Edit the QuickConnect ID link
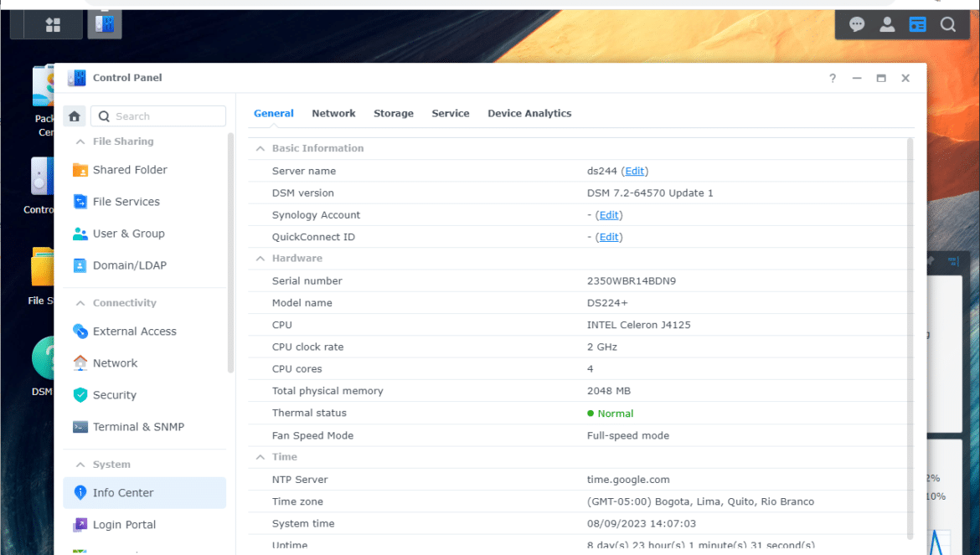 (x=609, y=237)
